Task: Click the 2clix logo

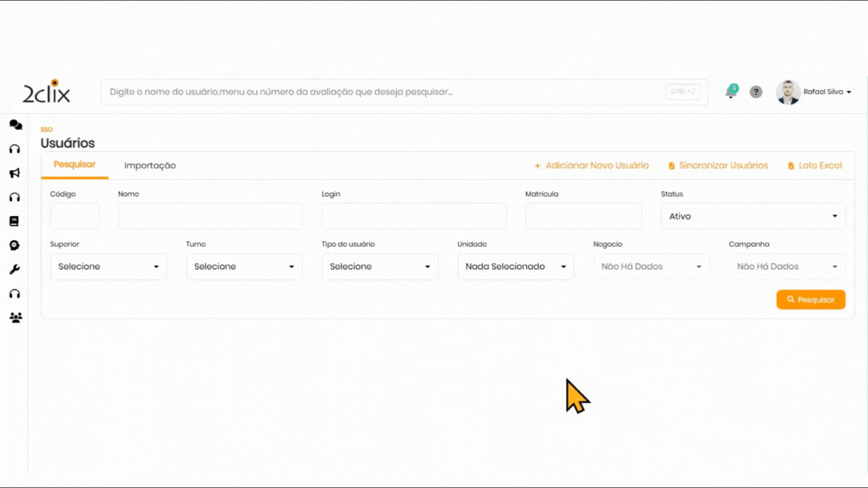Action: tap(47, 92)
